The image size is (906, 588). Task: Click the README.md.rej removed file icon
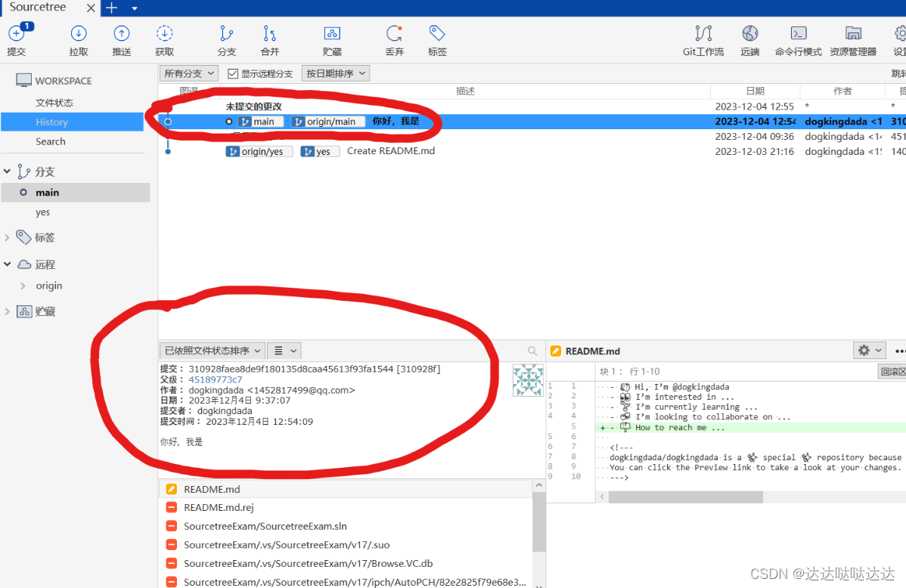coord(172,508)
